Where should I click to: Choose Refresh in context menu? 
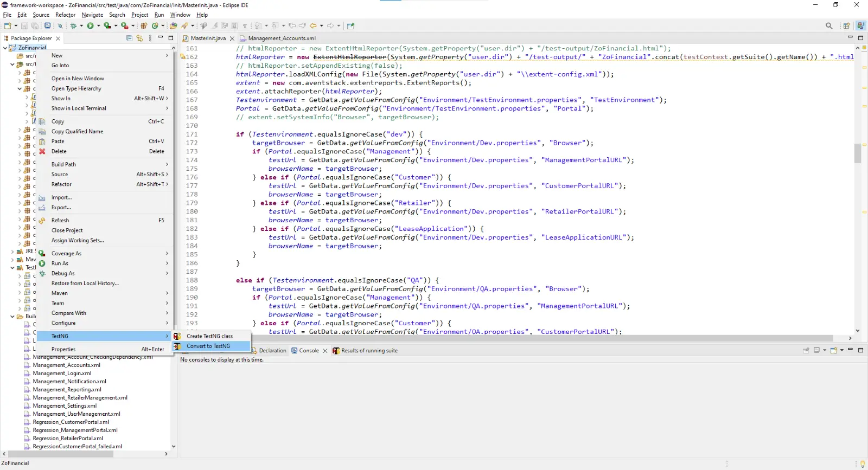pyautogui.click(x=104, y=220)
